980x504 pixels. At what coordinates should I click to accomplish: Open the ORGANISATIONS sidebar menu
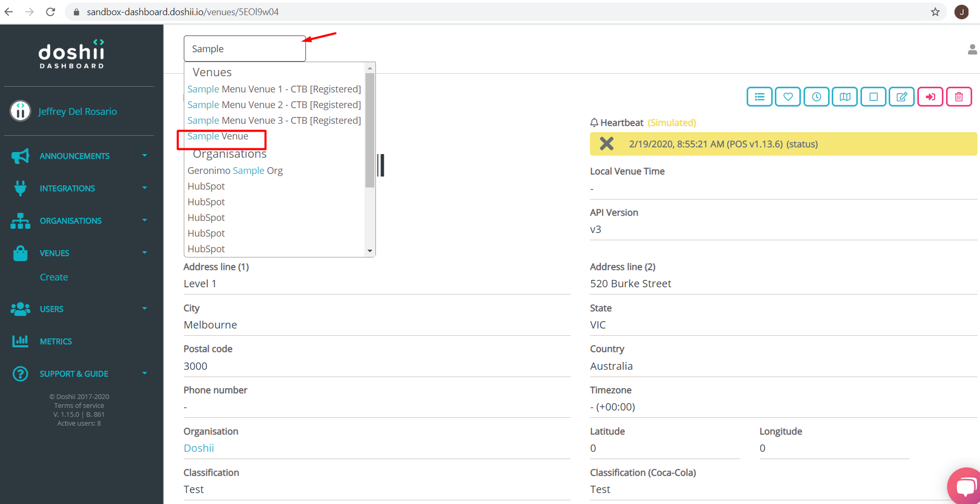70,221
